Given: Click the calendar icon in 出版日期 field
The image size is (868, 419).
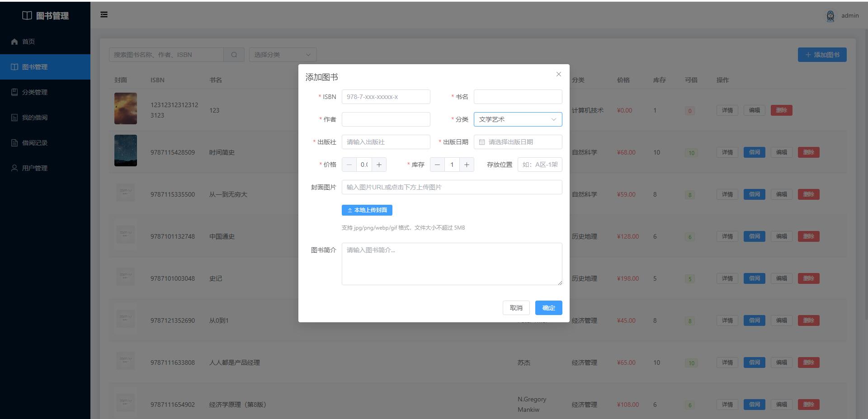Looking at the screenshot, I should (481, 142).
